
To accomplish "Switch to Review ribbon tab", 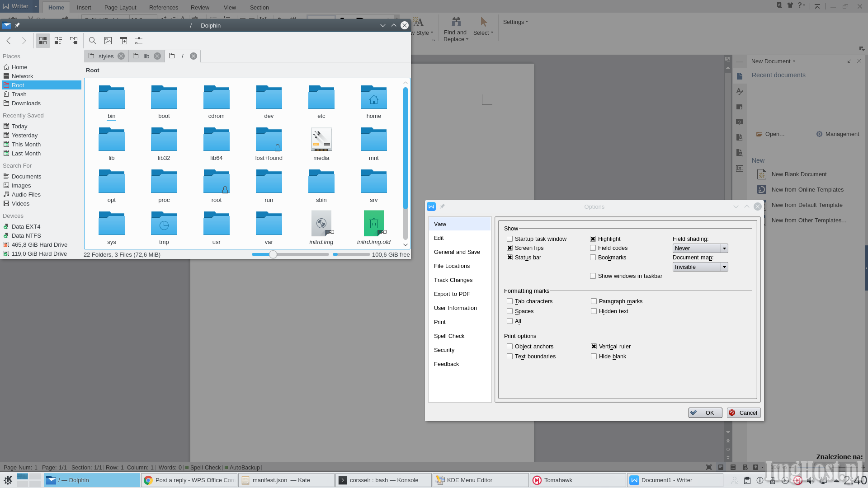I will click(x=200, y=8).
